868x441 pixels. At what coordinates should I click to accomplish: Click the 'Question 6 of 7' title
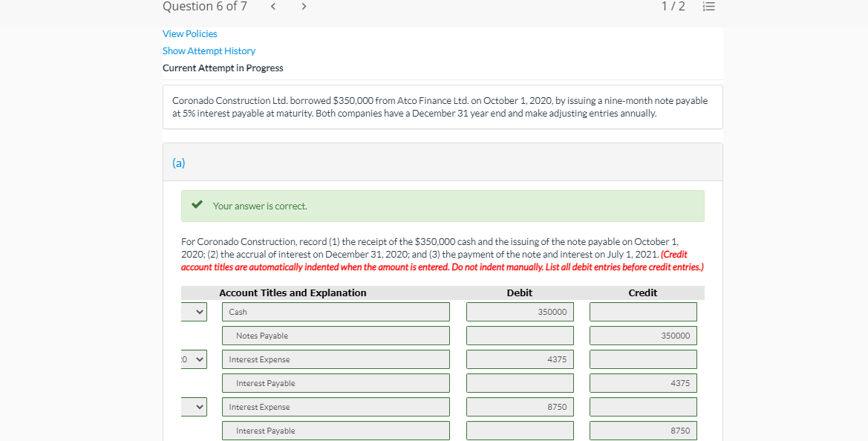205,7
